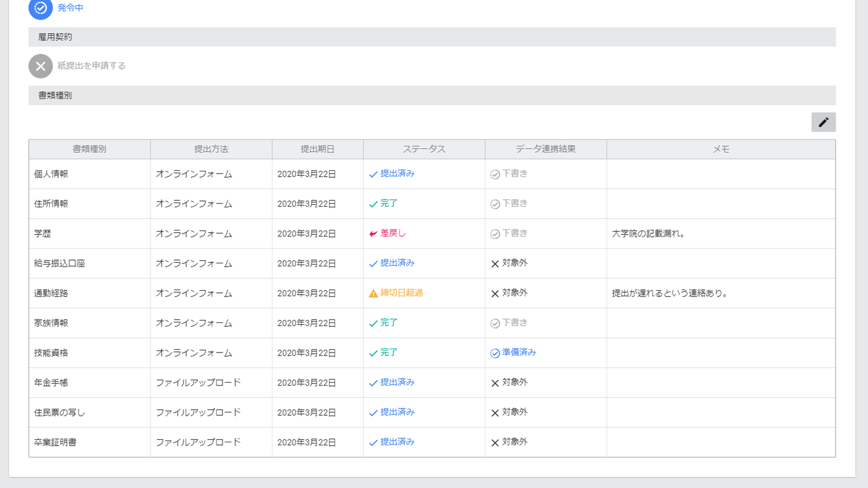The width and height of the screenshot is (868, 488).
Task: Click 準備済み circle icon in 技能資格 row
Action: 495,353
